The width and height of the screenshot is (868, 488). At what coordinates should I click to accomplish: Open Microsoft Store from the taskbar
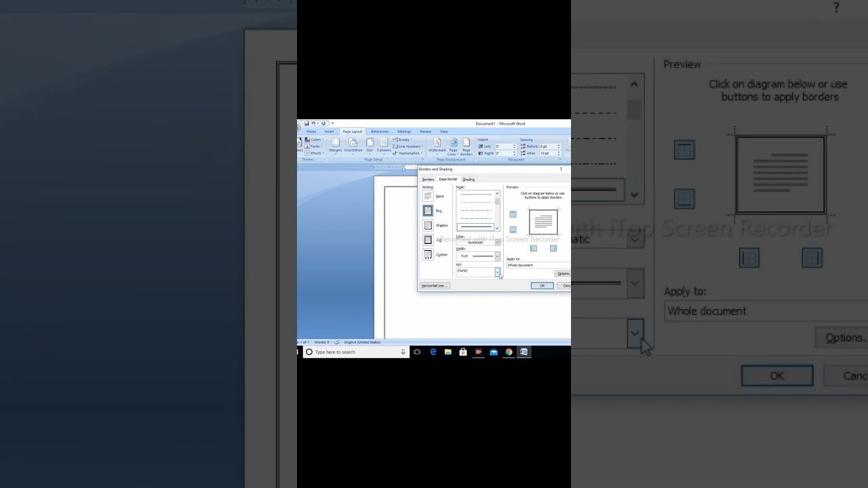pos(463,352)
